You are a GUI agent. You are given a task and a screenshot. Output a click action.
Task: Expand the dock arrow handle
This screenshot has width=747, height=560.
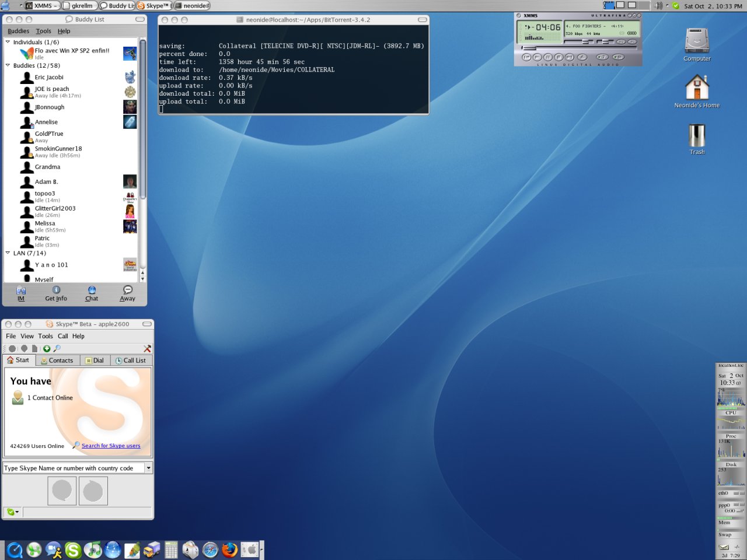(261, 549)
